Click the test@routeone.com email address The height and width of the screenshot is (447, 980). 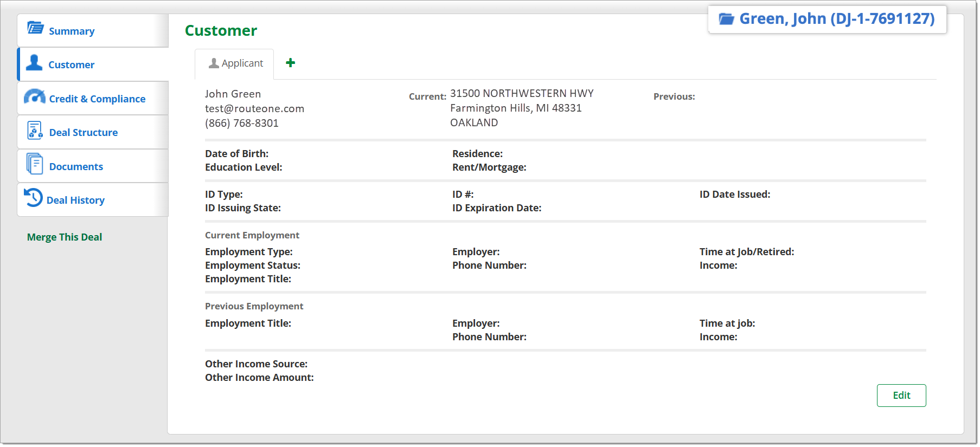[x=254, y=108]
